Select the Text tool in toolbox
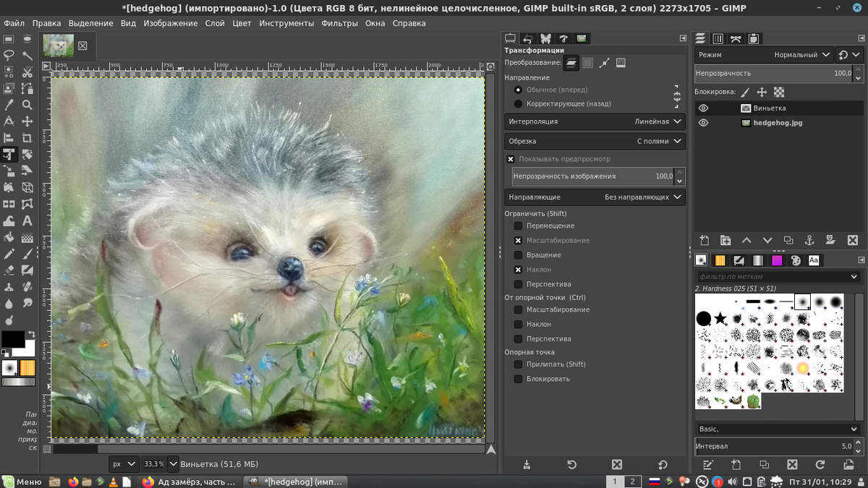Screen dimensions: 868x488 tap(27, 221)
